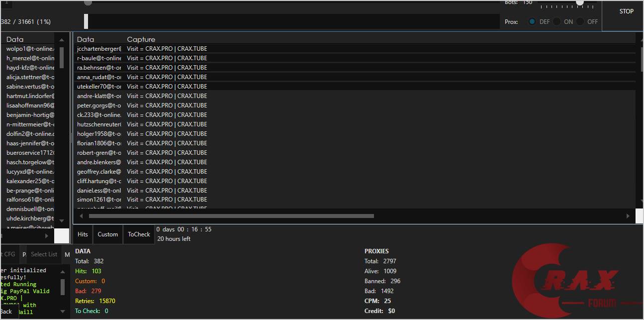Click the PROXIES section heading
644x320 pixels.
pos(376,251)
